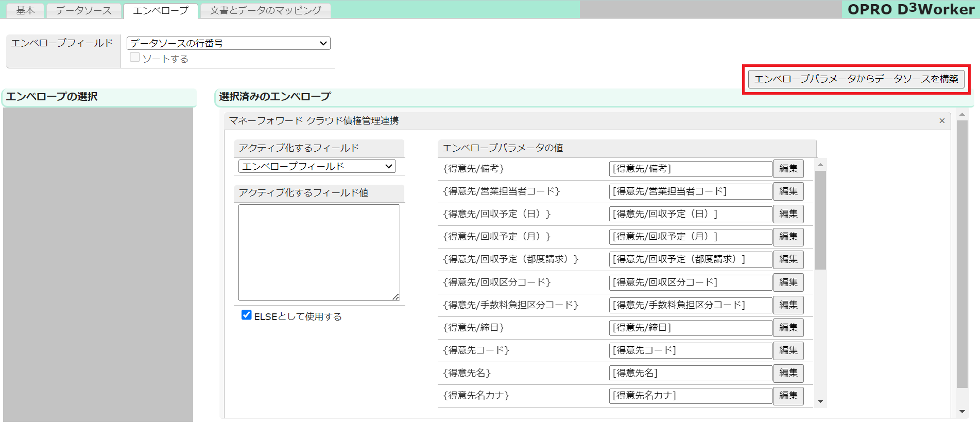Focus the 得意先コード value field
Screen dimensions: 980x426
[690, 350]
